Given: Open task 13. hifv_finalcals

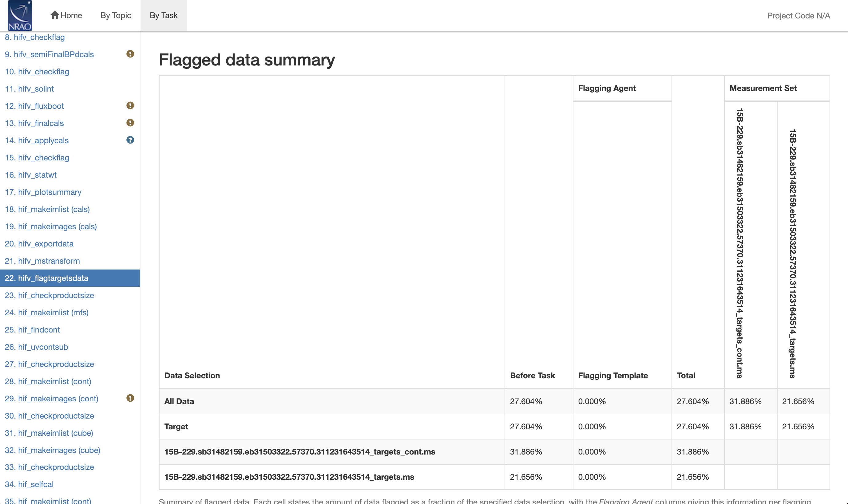Looking at the screenshot, I should tap(34, 123).
